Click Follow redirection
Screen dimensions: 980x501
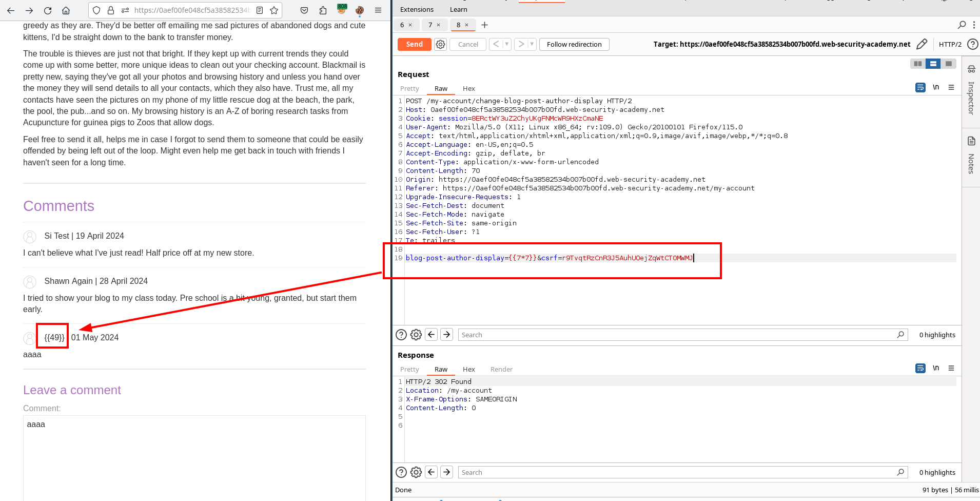574,45
